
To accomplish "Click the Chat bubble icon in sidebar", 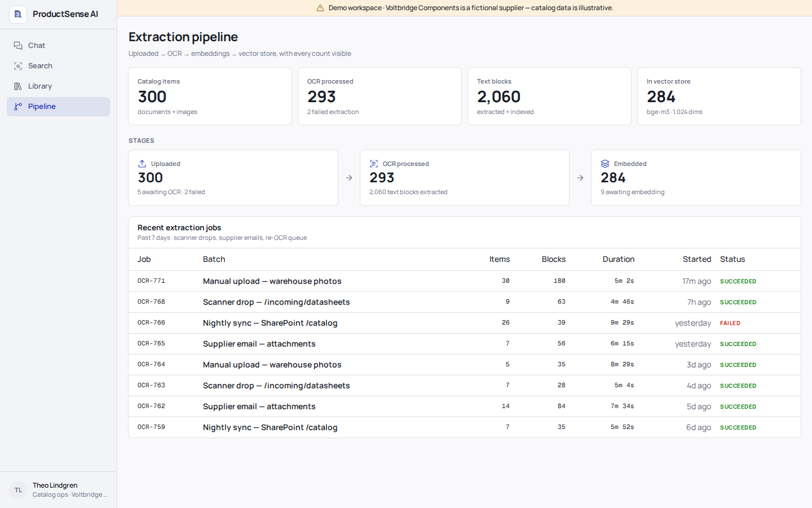I will (x=18, y=46).
